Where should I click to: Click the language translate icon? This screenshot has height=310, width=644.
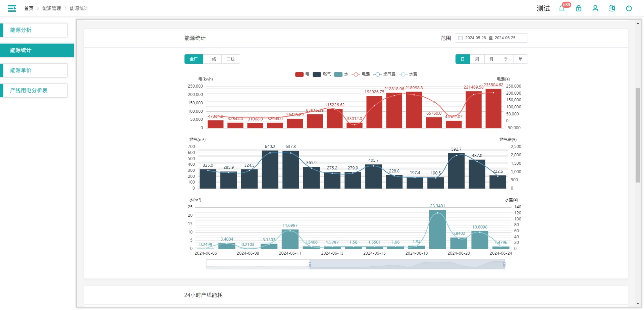point(612,8)
